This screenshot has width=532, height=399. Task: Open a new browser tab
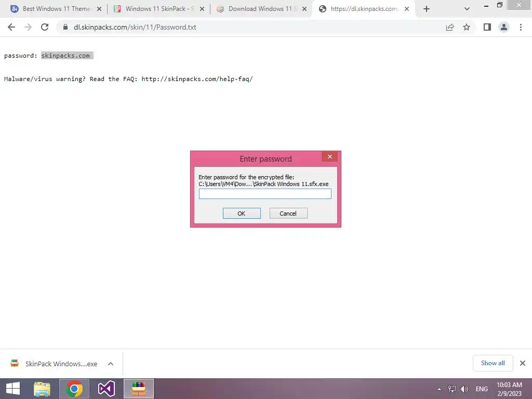point(427,9)
